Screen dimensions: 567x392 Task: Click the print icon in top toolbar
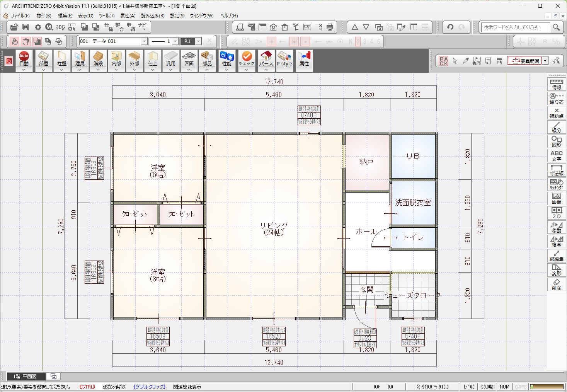(330, 27)
